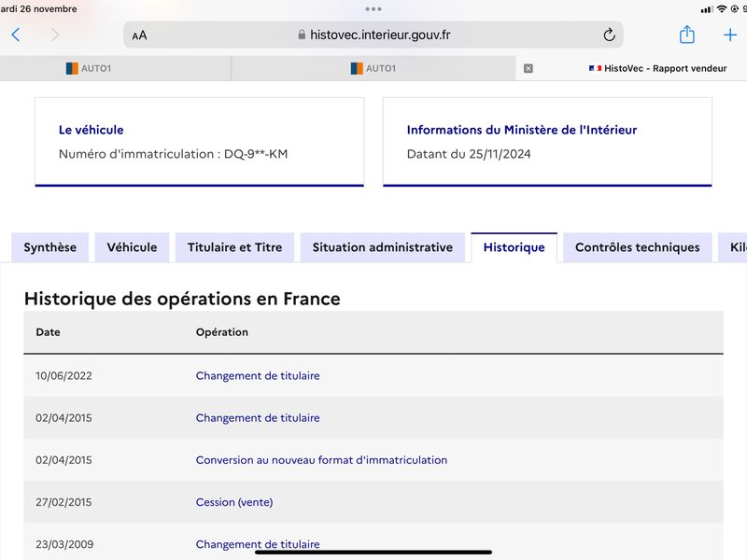Click the date 23/03/2009
Image resolution: width=747 pixels, height=560 pixels.
tap(64, 544)
